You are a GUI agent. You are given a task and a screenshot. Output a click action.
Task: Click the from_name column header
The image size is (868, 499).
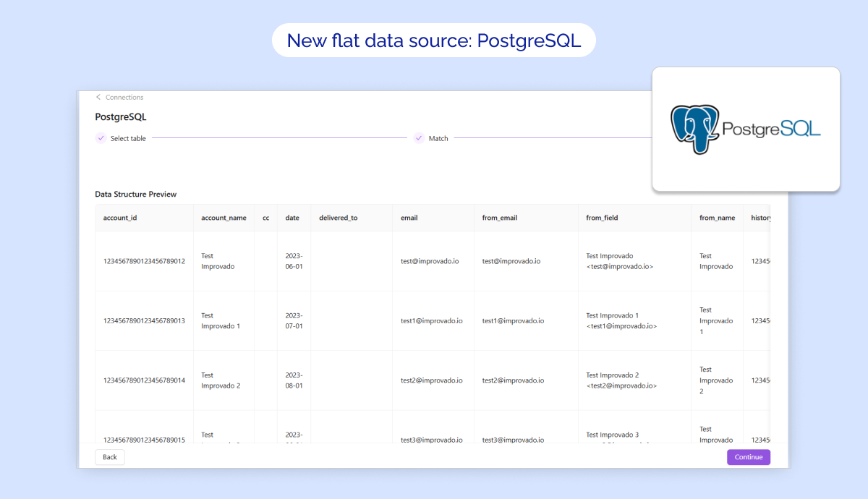click(x=717, y=218)
